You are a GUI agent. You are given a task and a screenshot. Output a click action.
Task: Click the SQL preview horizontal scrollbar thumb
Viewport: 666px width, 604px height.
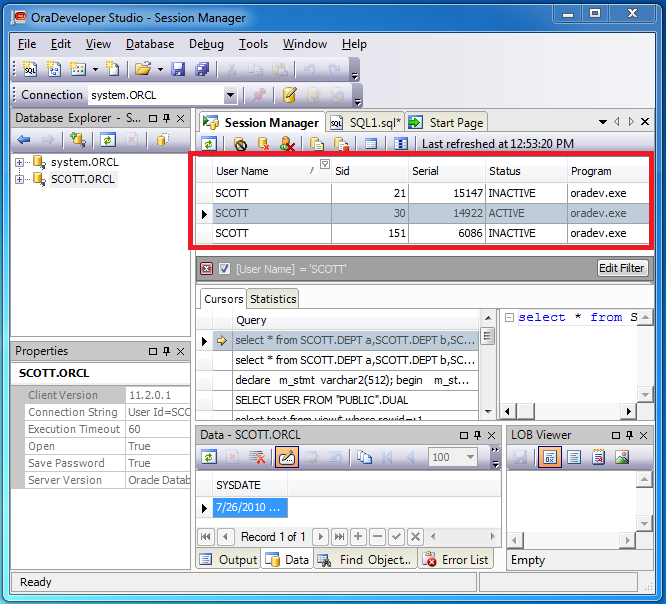tap(525, 411)
